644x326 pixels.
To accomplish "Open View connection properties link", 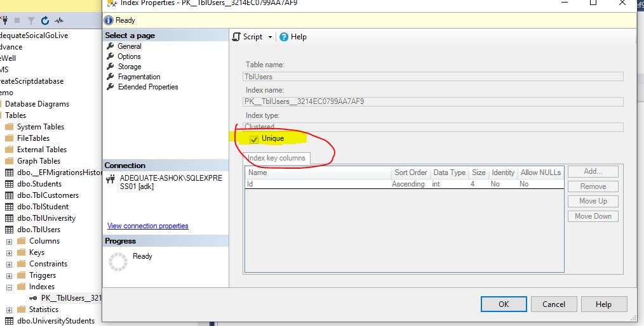I will pos(148,226).
